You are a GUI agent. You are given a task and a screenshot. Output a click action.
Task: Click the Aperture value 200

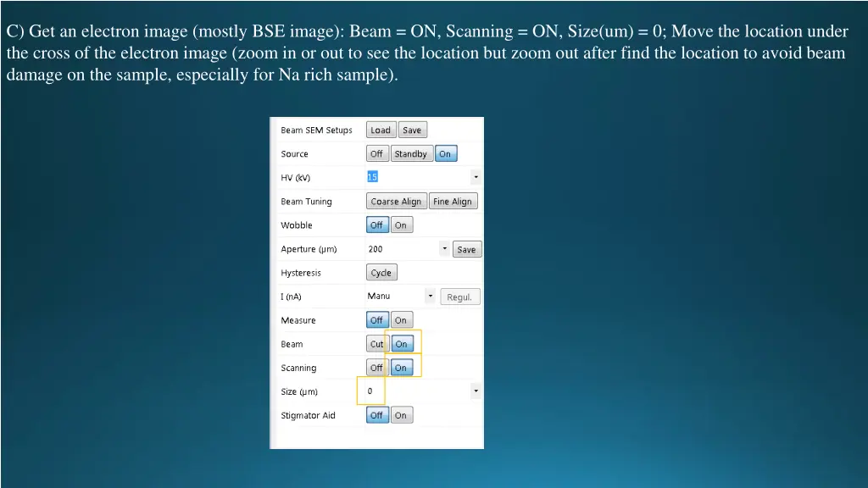point(376,249)
